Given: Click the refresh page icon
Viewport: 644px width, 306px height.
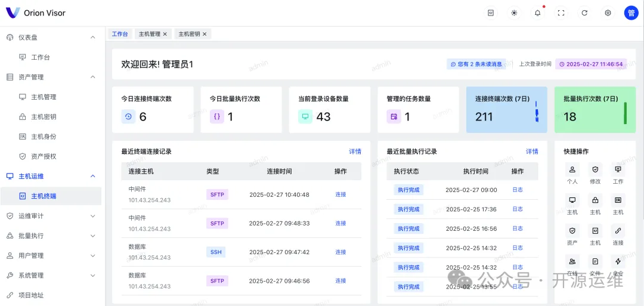Looking at the screenshot, I should tap(584, 13).
